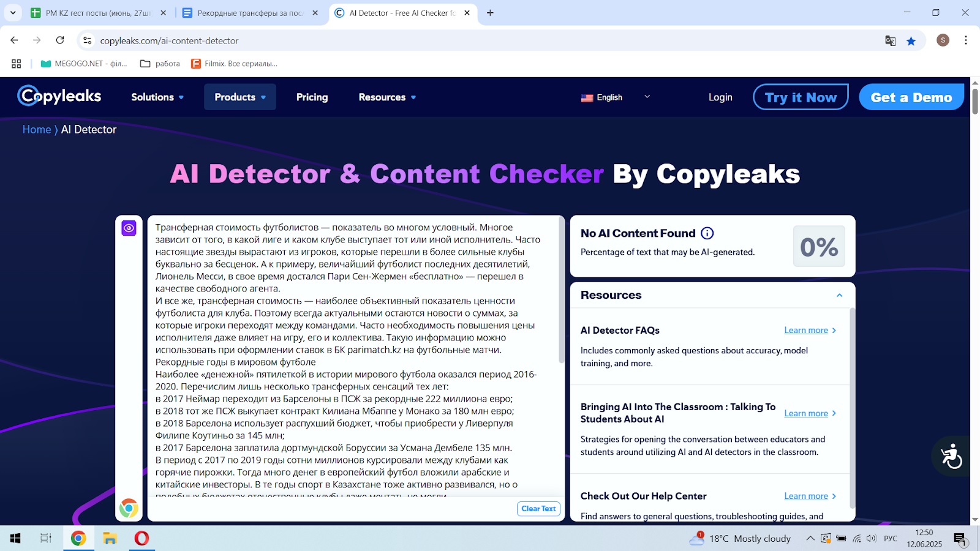Click the volume icon in system tray

871,538
